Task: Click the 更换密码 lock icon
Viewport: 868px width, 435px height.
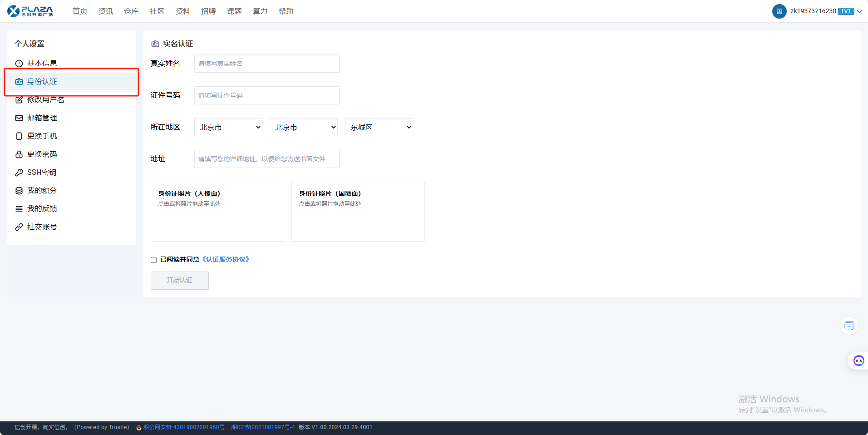Action: (x=19, y=154)
